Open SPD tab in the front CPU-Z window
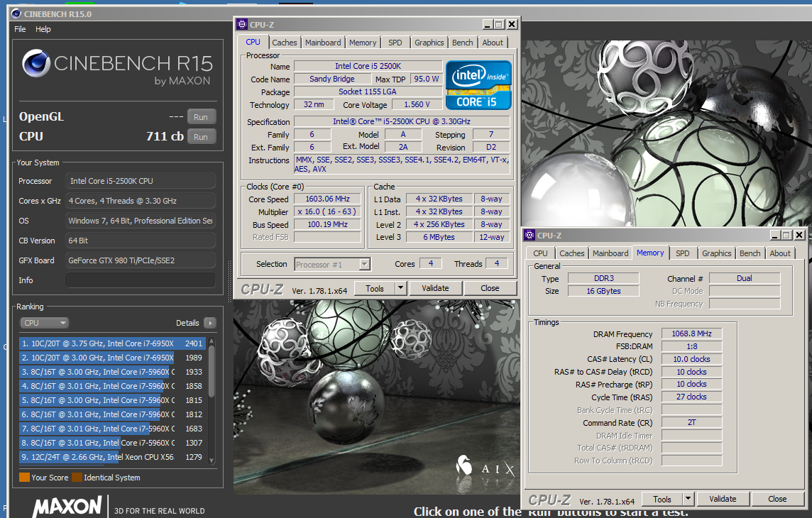This screenshot has height=518, width=812. coord(395,43)
